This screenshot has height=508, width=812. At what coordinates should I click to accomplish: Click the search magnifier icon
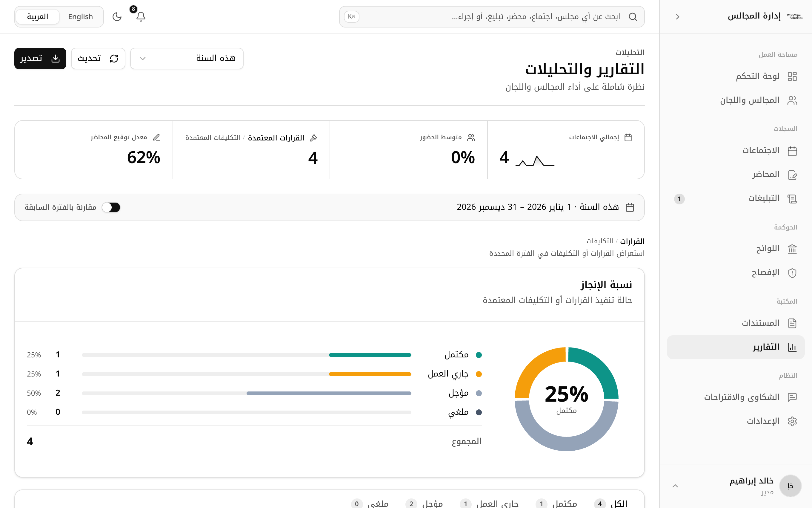(633, 16)
